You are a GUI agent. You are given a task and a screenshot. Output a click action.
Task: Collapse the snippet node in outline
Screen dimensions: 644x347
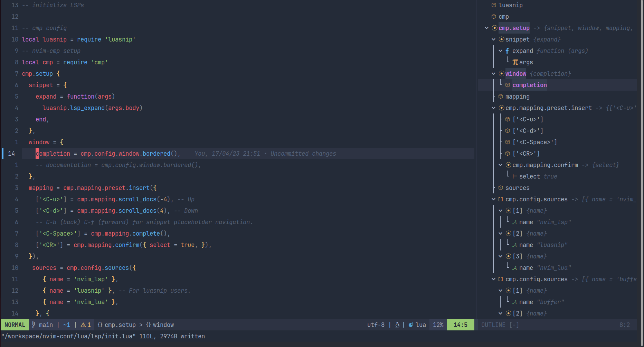click(494, 39)
